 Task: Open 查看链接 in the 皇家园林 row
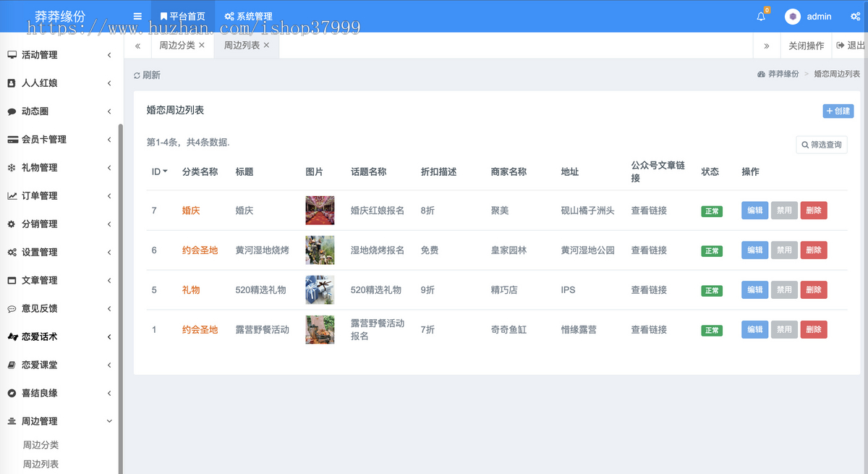(649, 250)
